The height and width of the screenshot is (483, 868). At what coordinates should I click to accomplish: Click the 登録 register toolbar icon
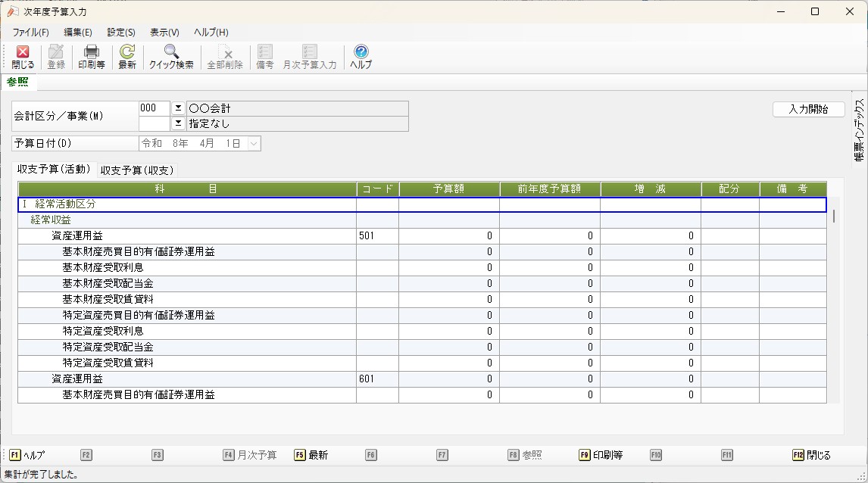pyautogui.click(x=56, y=57)
